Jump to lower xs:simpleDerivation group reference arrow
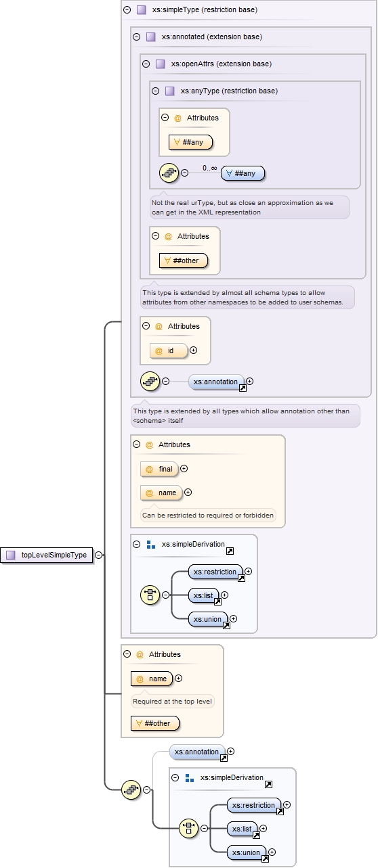 269,784
